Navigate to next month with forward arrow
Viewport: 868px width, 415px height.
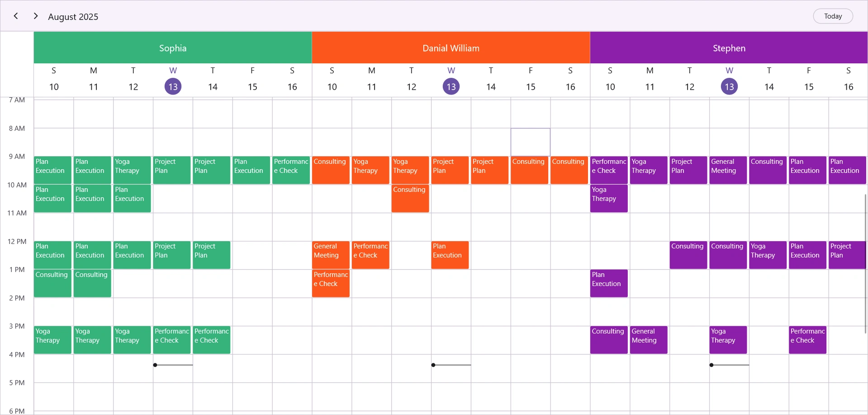click(x=35, y=16)
